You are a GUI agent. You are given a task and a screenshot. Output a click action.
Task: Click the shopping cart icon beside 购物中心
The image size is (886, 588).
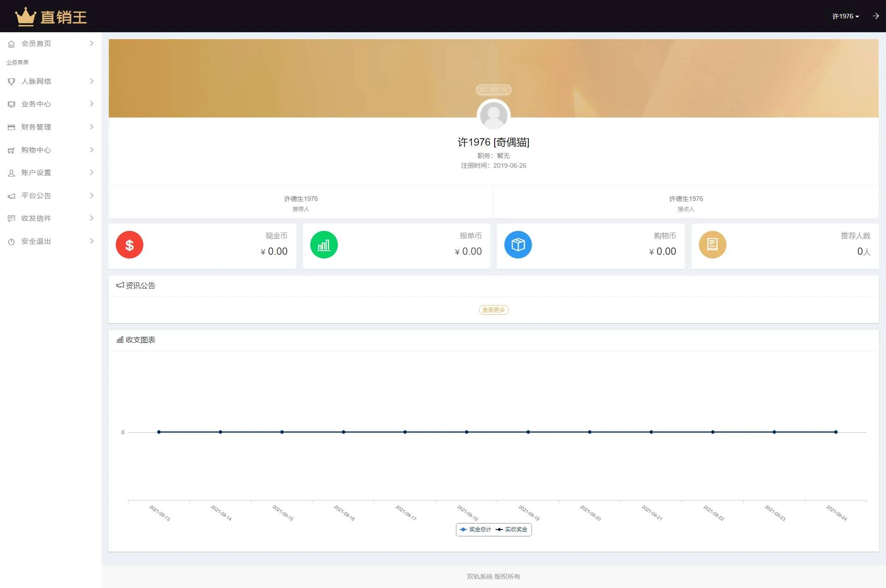click(12, 150)
